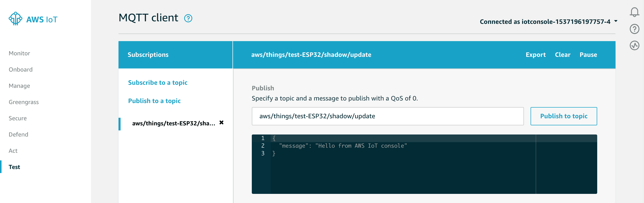Viewport: 644px width, 203px height.
Task: Click the AWS IoT logo icon
Action: coord(16,19)
